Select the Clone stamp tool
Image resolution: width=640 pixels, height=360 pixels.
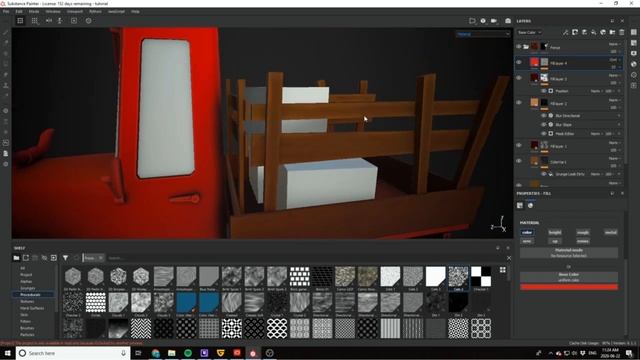coord(6,85)
